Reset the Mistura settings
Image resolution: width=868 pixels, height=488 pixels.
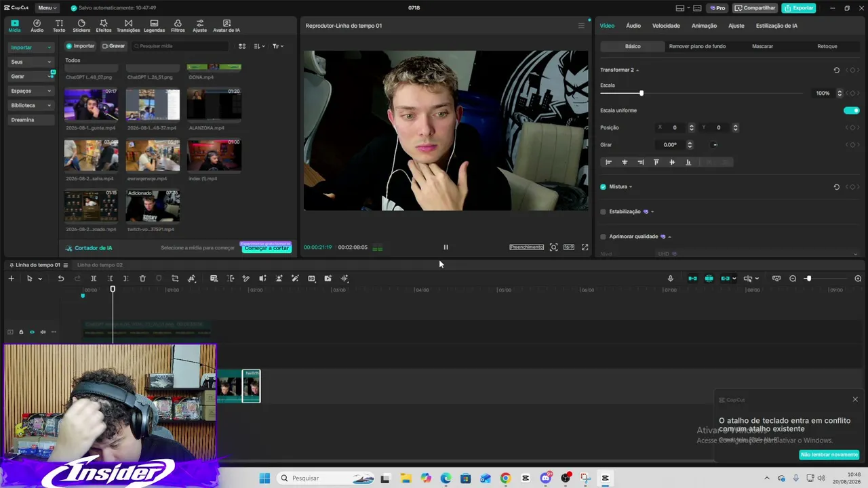click(836, 187)
